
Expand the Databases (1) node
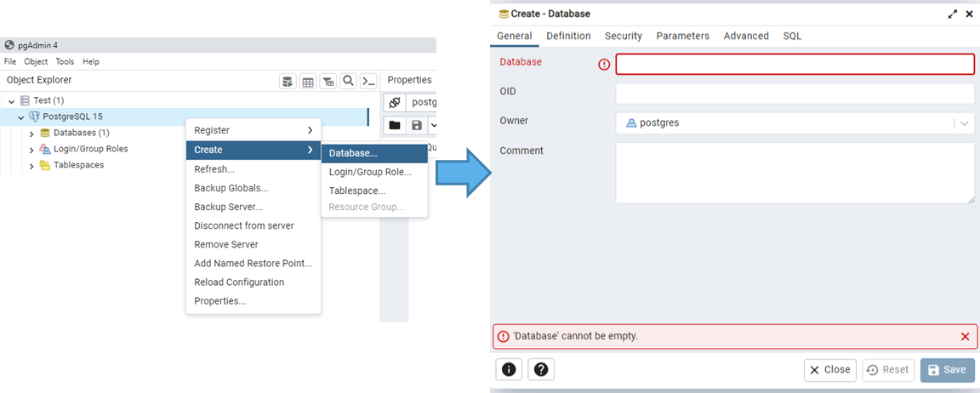[31, 133]
